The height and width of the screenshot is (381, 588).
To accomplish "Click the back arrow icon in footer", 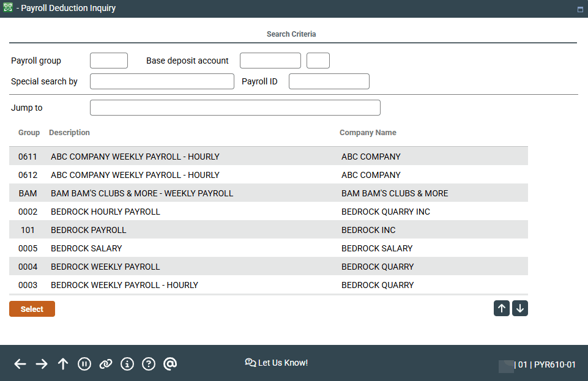I will click(x=20, y=364).
